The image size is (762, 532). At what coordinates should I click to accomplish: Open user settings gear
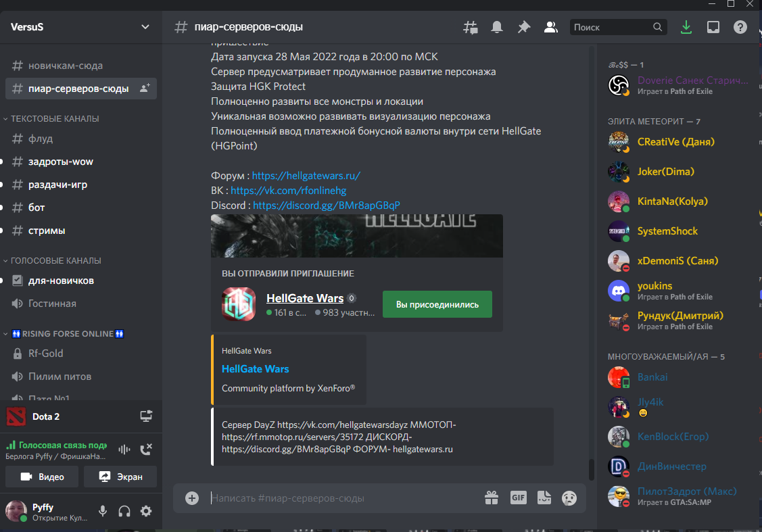(146, 511)
